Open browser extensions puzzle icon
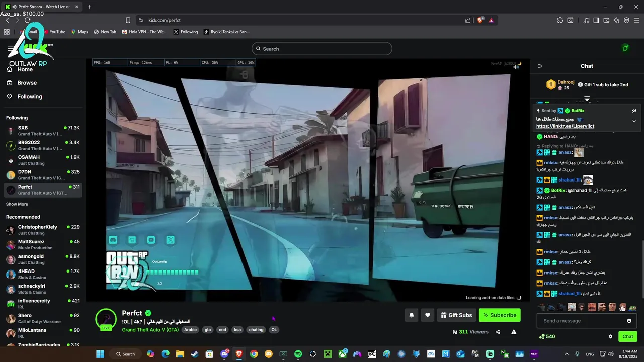 (560, 20)
